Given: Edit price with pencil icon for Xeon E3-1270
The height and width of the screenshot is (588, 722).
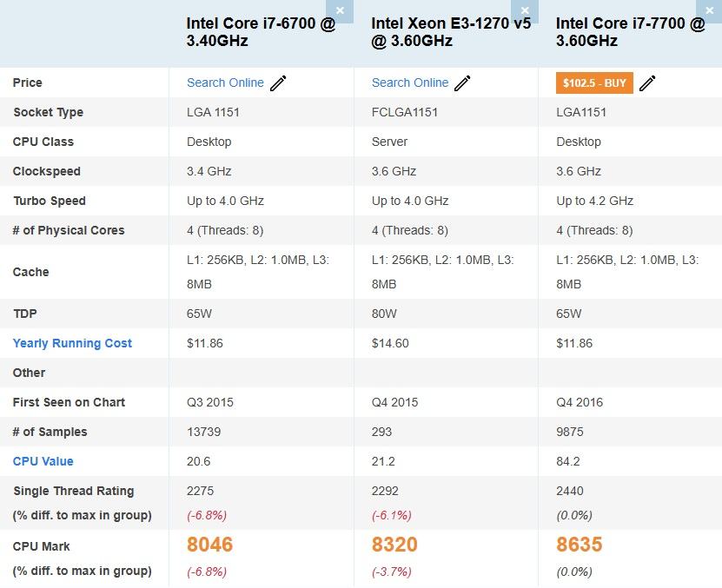Looking at the screenshot, I should pos(463,83).
